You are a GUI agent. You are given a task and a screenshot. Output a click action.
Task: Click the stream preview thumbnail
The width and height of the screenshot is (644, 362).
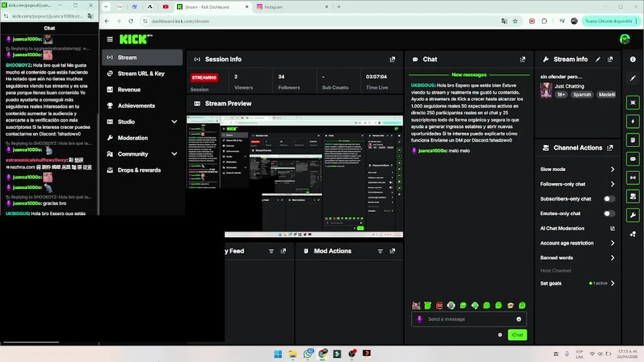point(295,176)
